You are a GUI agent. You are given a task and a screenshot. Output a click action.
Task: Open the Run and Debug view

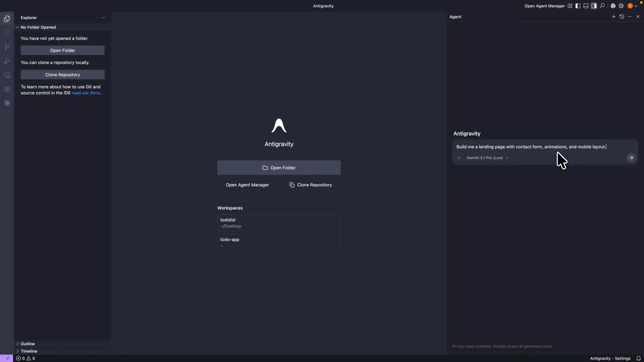[x=7, y=61]
